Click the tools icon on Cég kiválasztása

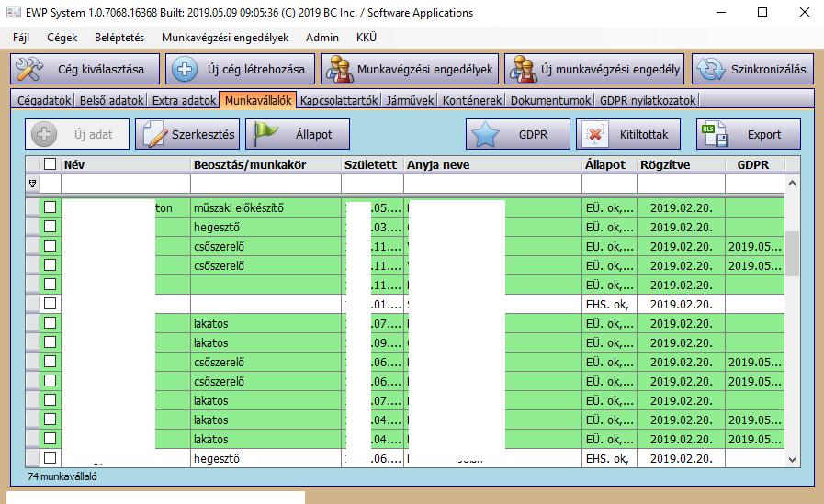(28, 69)
